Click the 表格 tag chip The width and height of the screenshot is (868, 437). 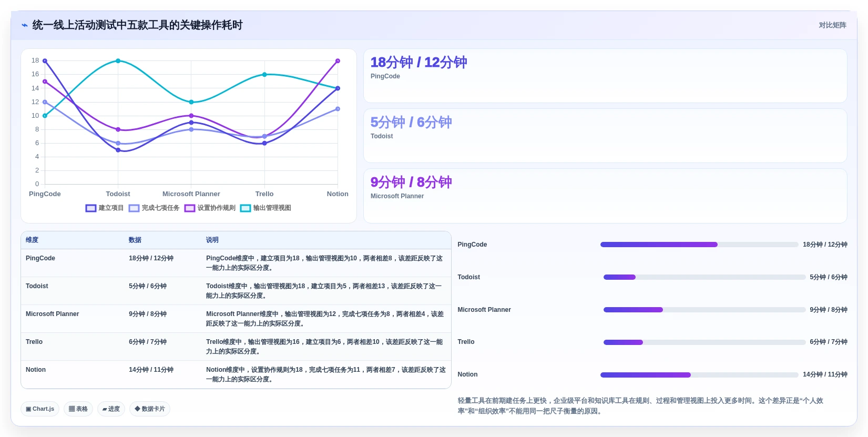click(78, 409)
